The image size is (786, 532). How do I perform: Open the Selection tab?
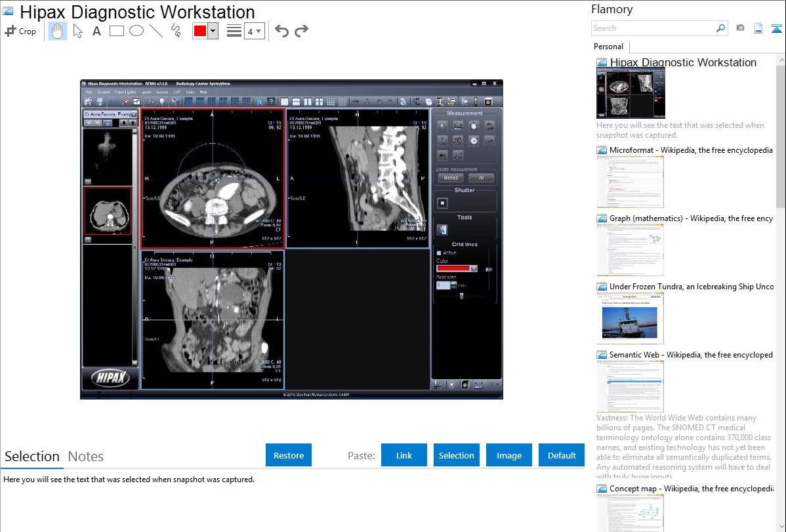tap(32, 457)
